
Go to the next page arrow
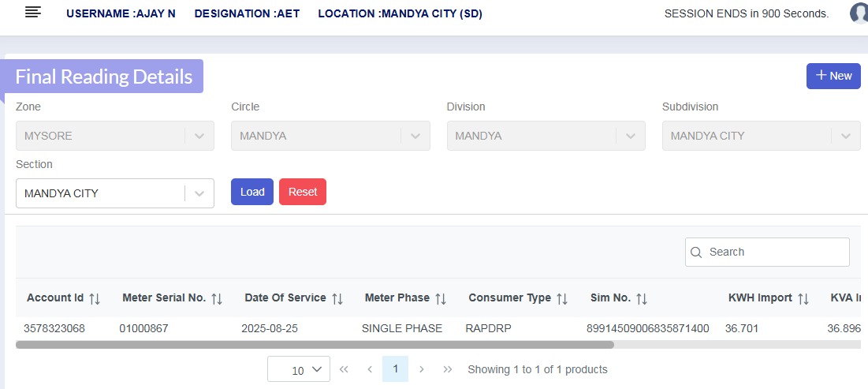point(422,369)
